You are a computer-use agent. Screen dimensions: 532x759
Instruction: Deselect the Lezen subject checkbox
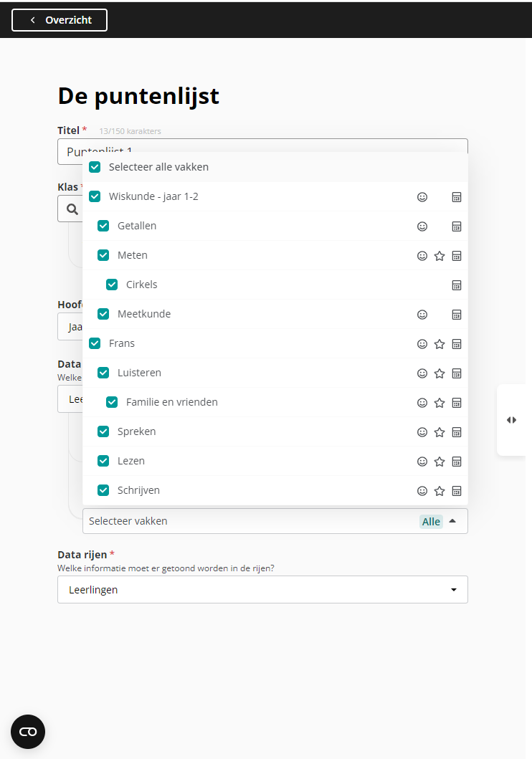[x=103, y=461]
